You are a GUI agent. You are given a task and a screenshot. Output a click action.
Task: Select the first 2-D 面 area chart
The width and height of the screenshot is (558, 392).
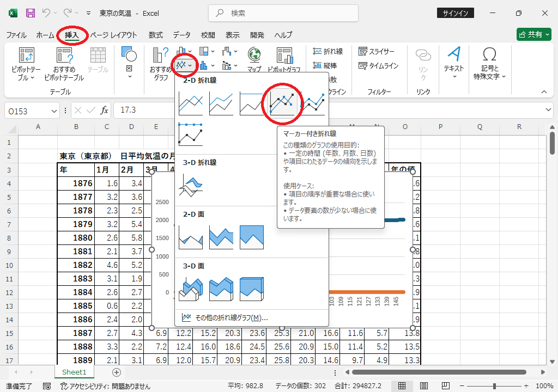(x=191, y=237)
